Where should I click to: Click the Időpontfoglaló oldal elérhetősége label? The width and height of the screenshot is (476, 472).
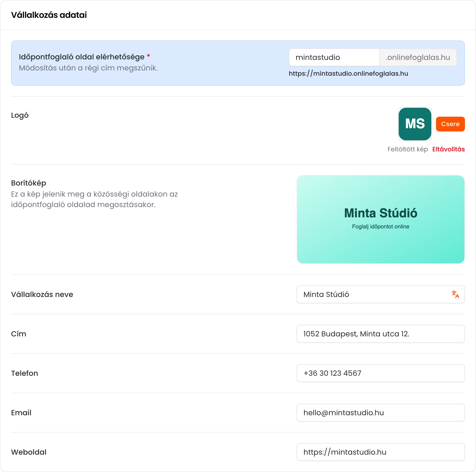point(82,57)
